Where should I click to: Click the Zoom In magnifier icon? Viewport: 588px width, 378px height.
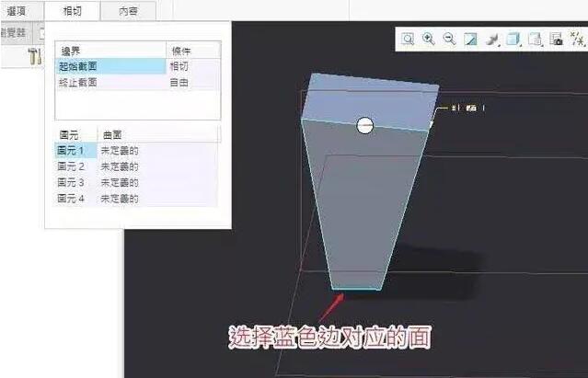pos(428,39)
